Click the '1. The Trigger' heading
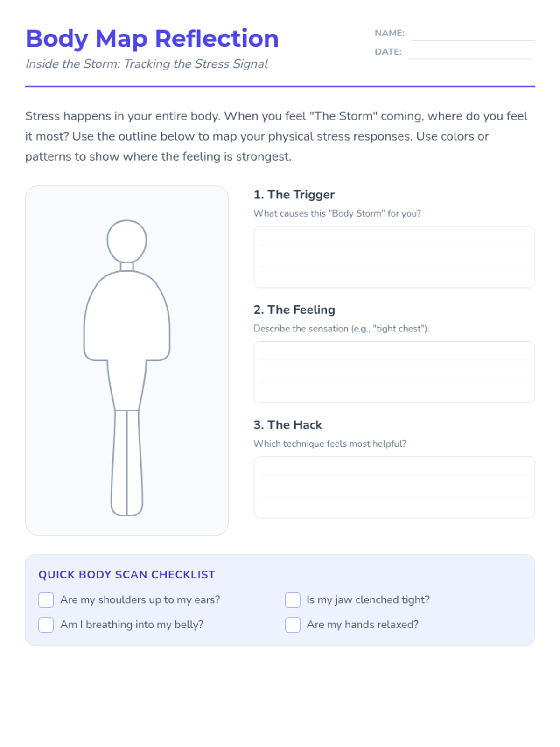Viewport: 560px width, 747px height. (294, 195)
